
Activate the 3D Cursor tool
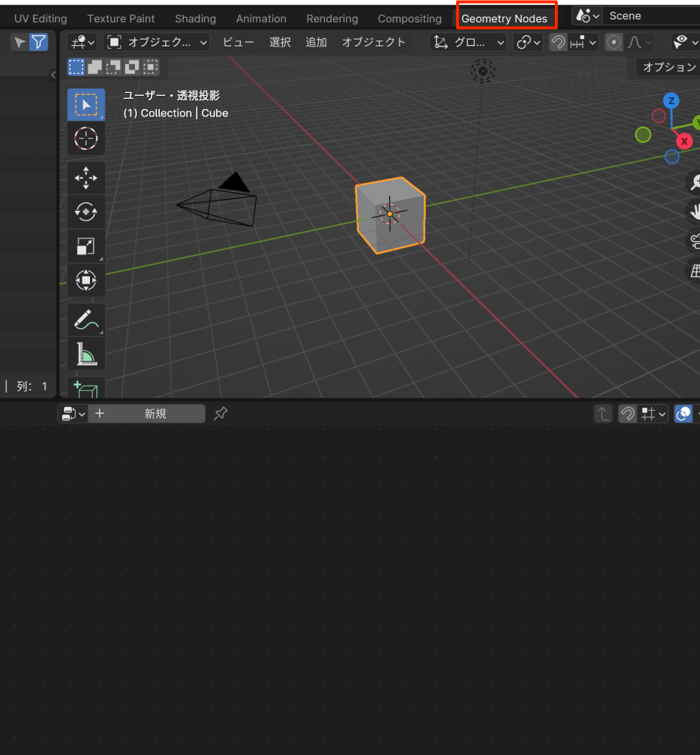click(x=86, y=138)
